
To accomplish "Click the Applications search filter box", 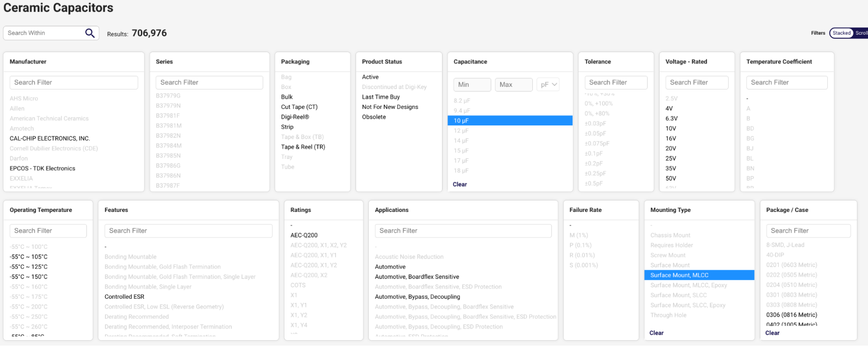I will tap(463, 231).
